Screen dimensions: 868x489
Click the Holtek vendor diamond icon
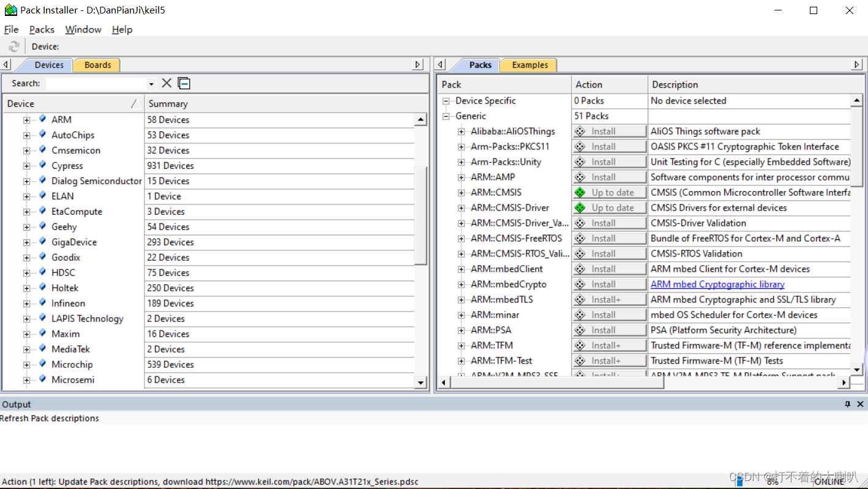tap(42, 287)
